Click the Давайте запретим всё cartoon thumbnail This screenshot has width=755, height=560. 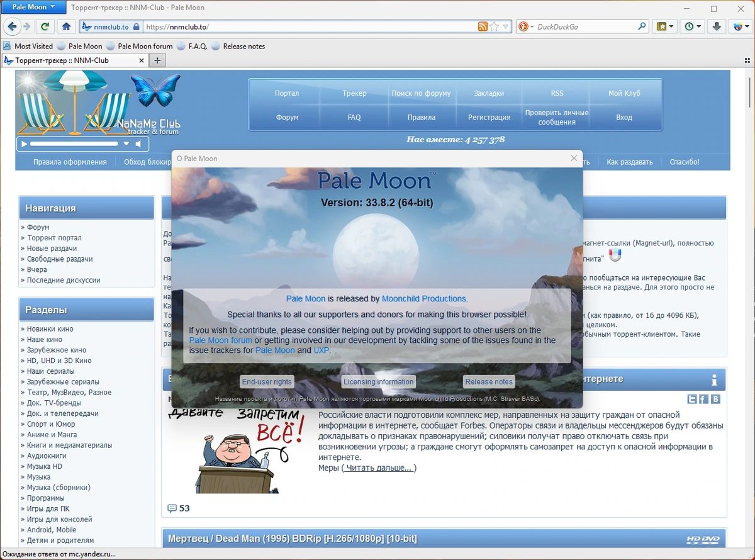coord(236,451)
